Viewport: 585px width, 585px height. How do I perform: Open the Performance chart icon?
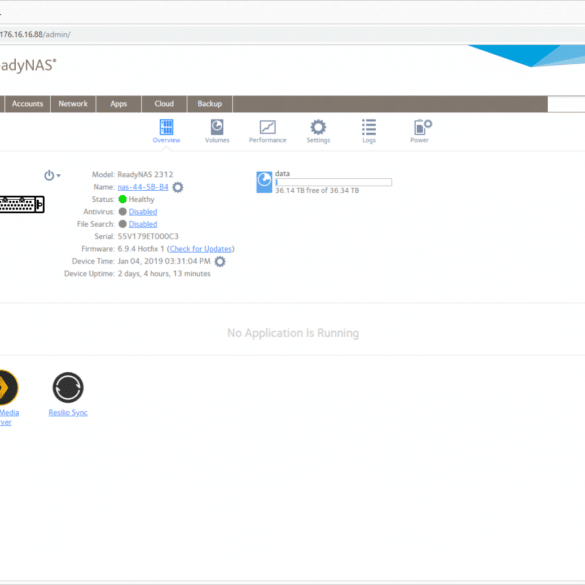[268, 128]
